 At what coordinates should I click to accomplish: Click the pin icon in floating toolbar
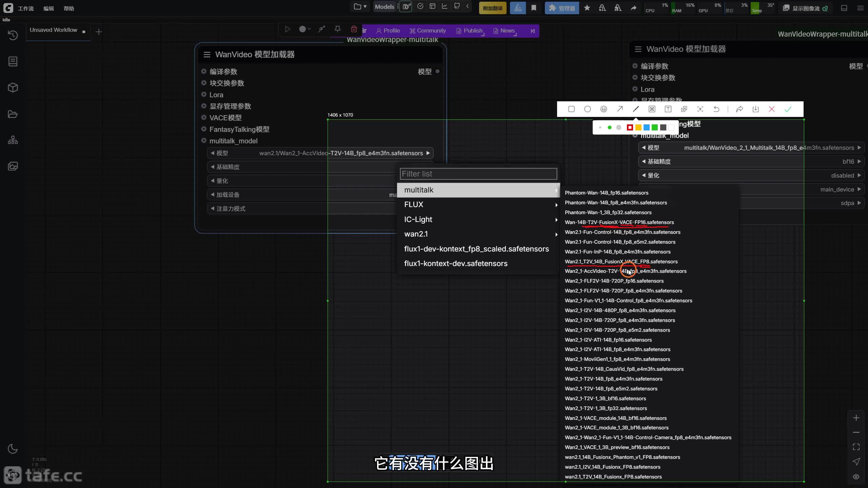(x=337, y=29)
